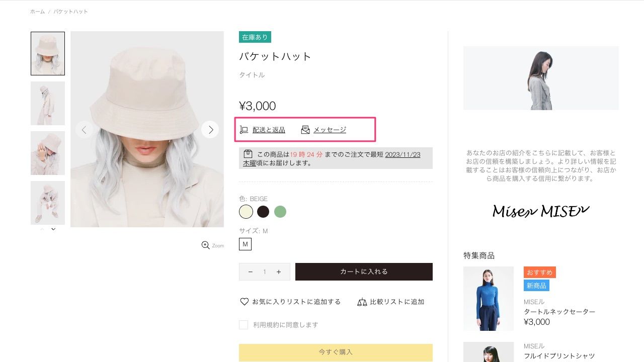Click the heart wishlist icon
The height and width of the screenshot is (362, 644).
(244, 302)
